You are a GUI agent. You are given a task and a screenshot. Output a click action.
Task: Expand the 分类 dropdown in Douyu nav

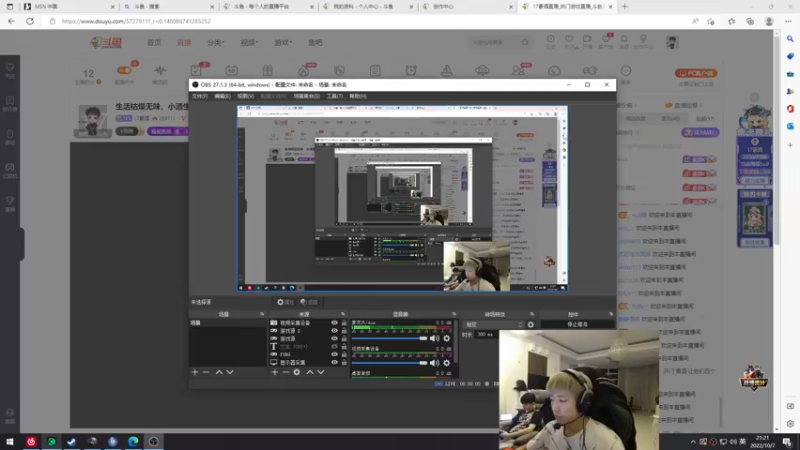(x=215, y=42)
